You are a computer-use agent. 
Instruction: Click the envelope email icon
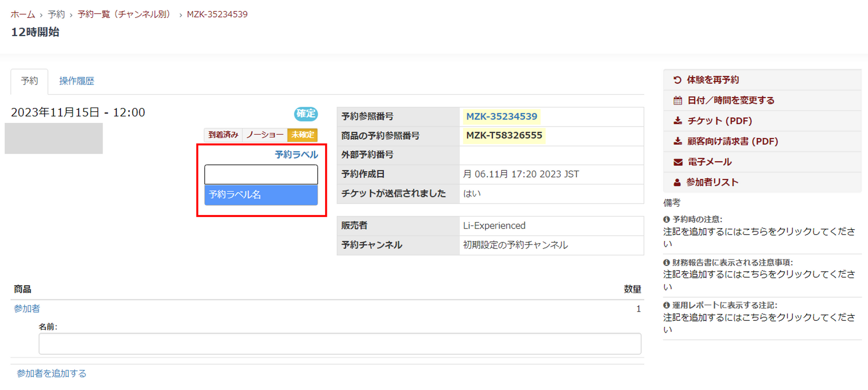point(677,162)
